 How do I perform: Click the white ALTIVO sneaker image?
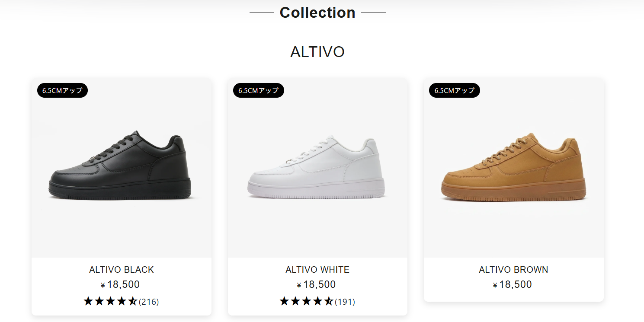(317, 168)
